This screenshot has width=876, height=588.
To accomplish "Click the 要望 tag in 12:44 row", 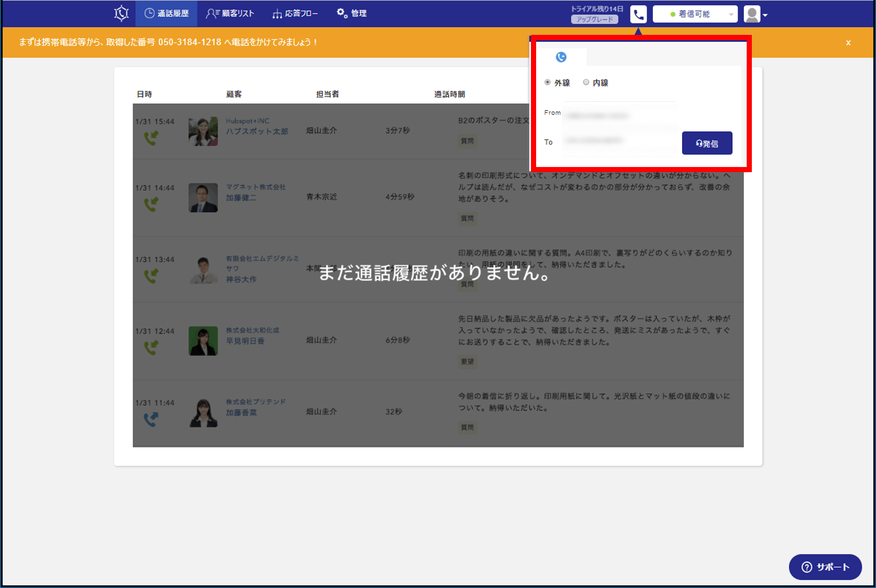I will 467,361.
